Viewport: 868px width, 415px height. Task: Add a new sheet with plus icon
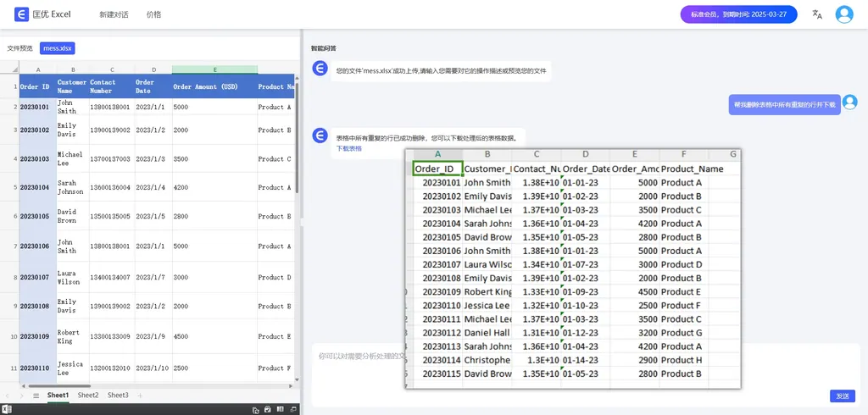pos(140,396)
